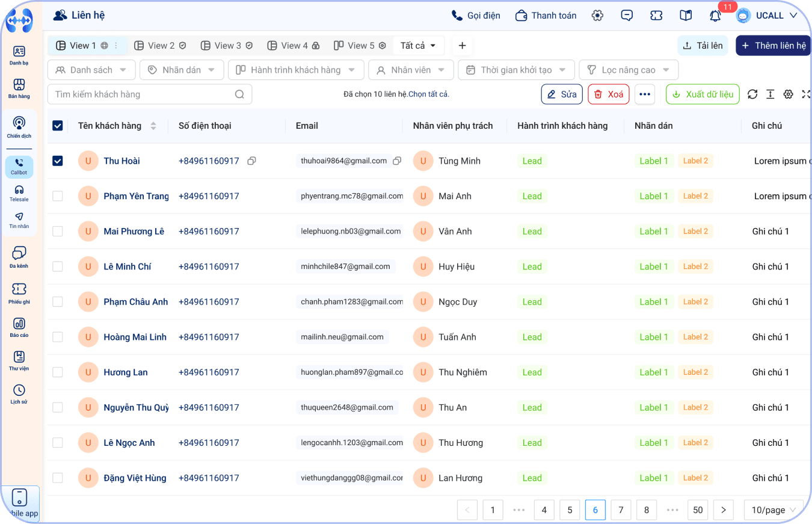Open table column settings gear icon

(x=788, y=94)
